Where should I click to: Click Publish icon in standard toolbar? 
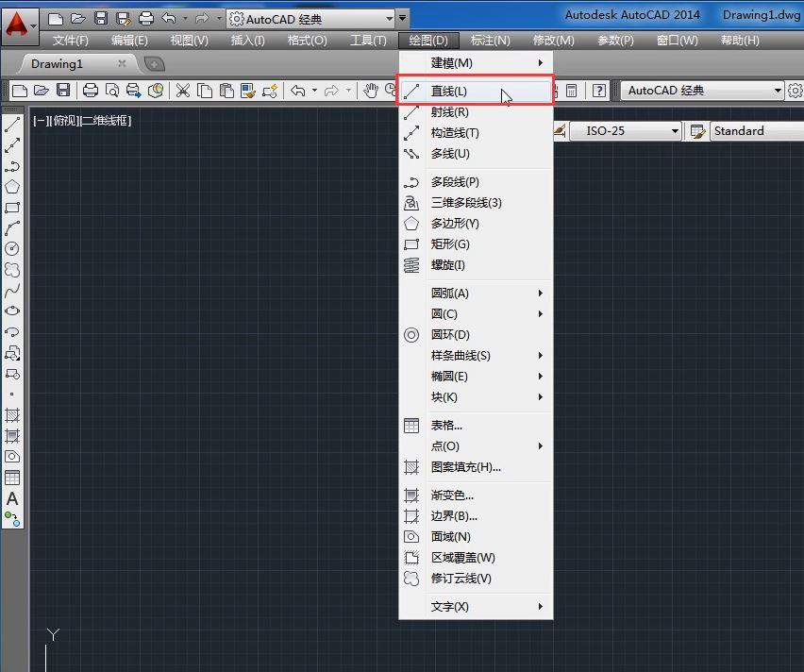coord(134,91)
